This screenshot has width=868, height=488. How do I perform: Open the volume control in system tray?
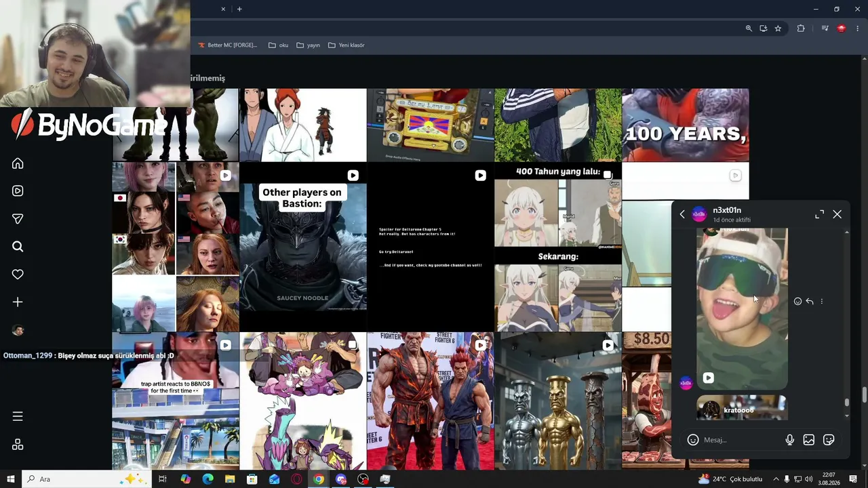[x=809, y=479]
